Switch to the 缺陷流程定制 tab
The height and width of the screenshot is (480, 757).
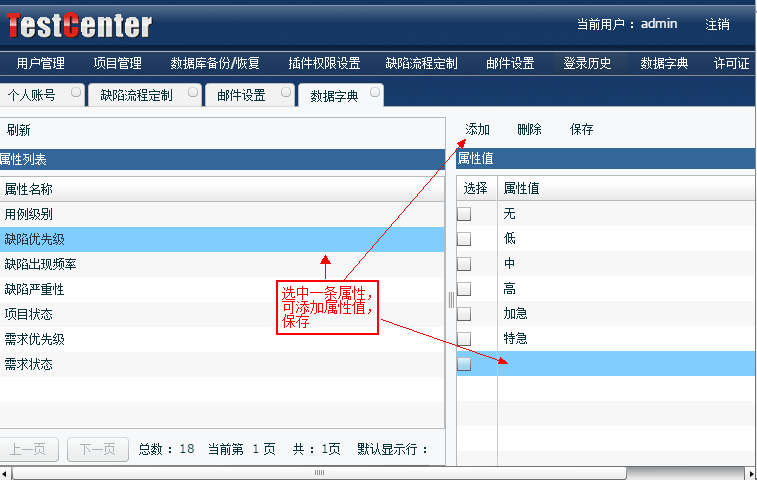[x=135, y=96]
